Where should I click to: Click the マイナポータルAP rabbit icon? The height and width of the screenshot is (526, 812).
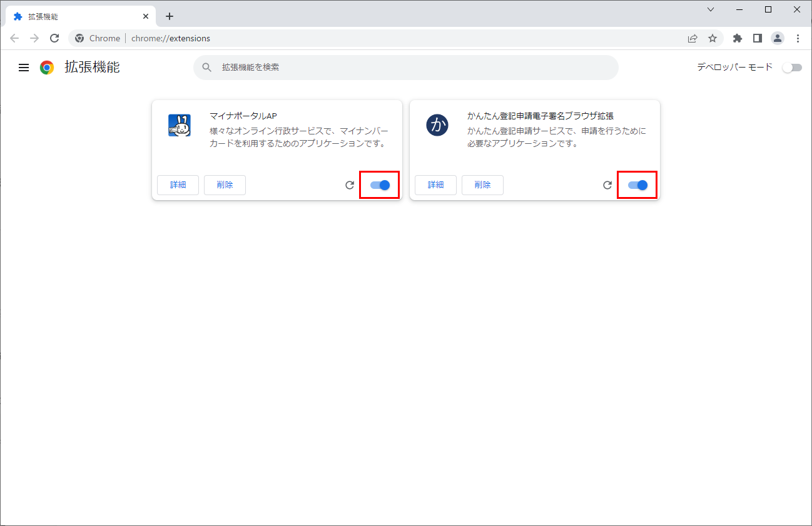point(180,126)
